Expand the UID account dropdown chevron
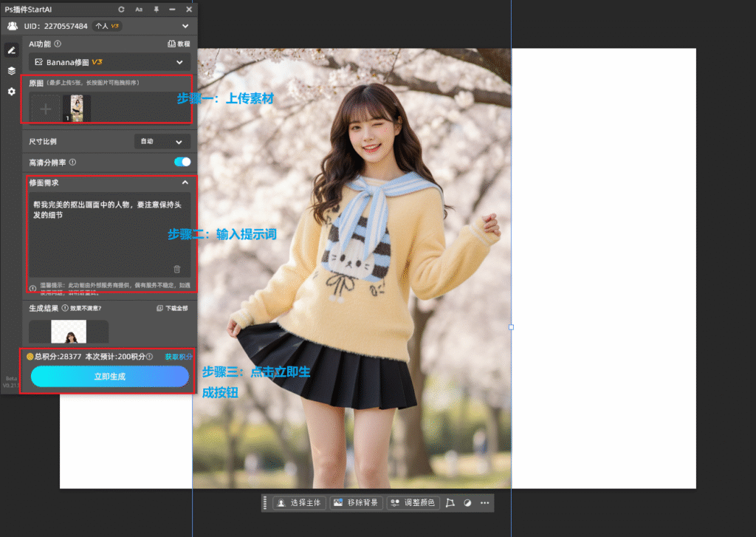Screen dimensions: 756x537 185,26
